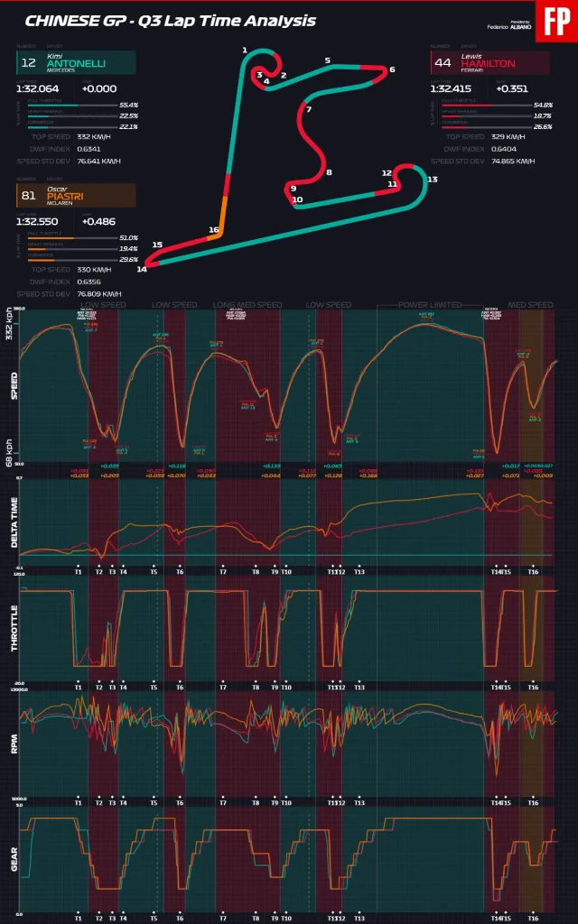This screenshot has height=924, width=578.
Task: Select the Oscar PIASTRI driver name card
Action: [77, 196]
